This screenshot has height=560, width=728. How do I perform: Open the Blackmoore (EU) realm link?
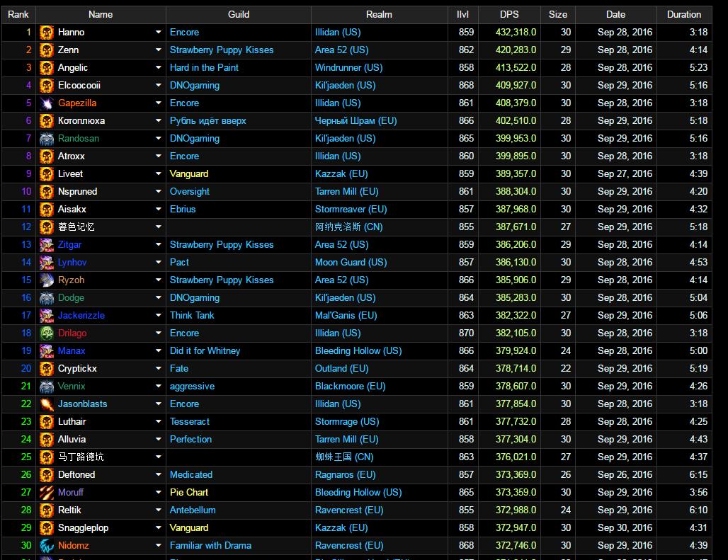tap(350, 387)
